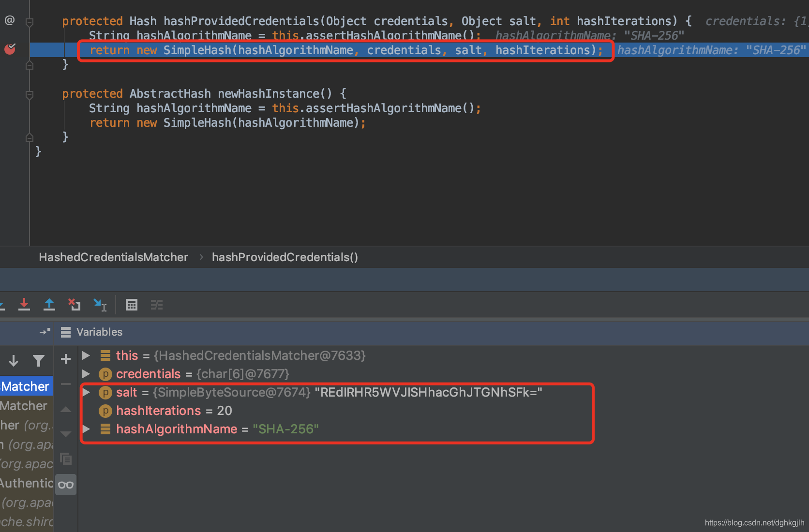This screenshot has height=532, width=809.
Task: Toggle the show watches glasses button
Action: point(66,485)
